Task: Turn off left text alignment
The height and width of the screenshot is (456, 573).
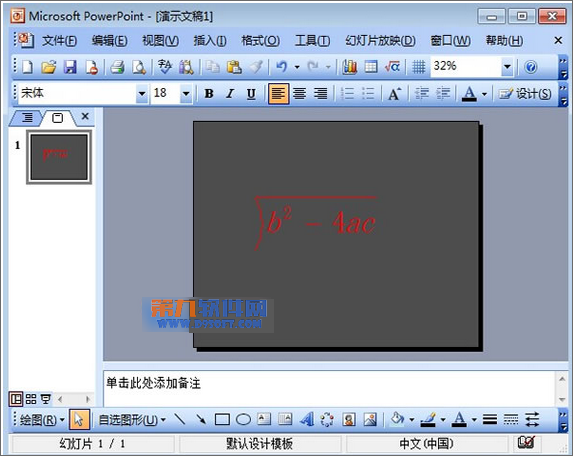Action: [278, 94]
